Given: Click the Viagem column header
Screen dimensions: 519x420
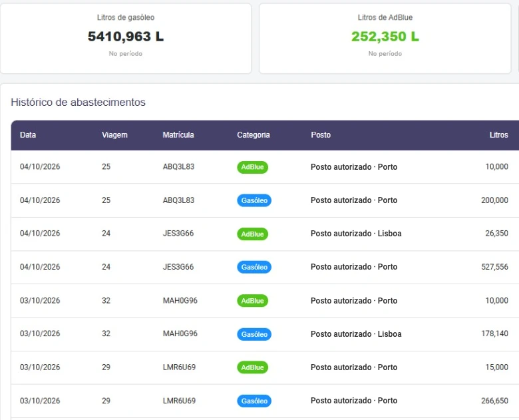Looking at the screenshot, I should [x=114, y=135].
